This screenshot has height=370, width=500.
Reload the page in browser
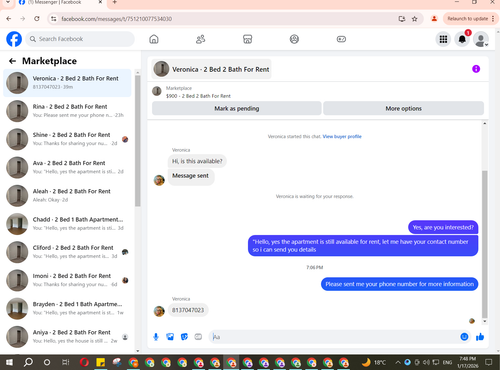click(x=37, y=19)
